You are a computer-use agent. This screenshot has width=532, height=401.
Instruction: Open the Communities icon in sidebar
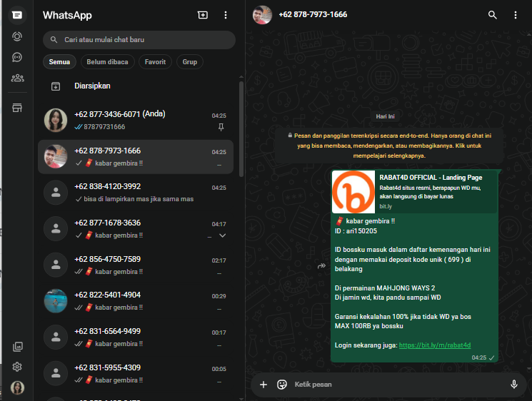tap(17, 78)
